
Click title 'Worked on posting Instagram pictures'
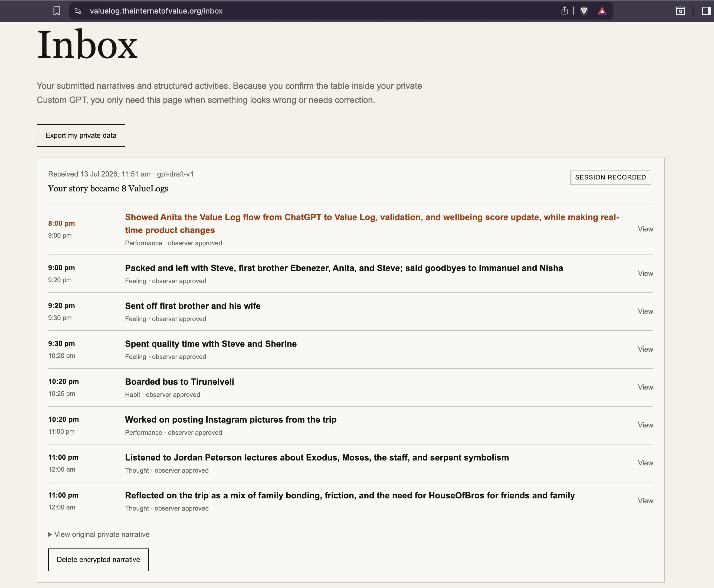coord(231,420)
